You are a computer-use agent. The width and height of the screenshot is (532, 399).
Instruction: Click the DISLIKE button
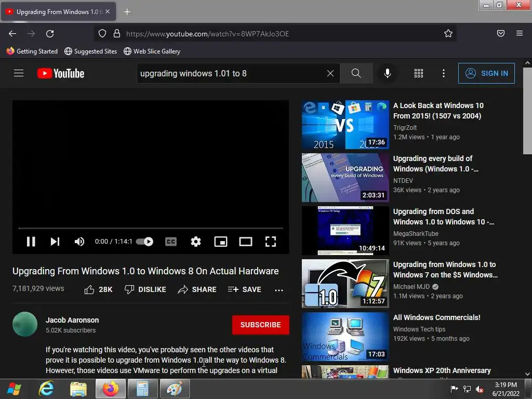click(x=145, y=289)
